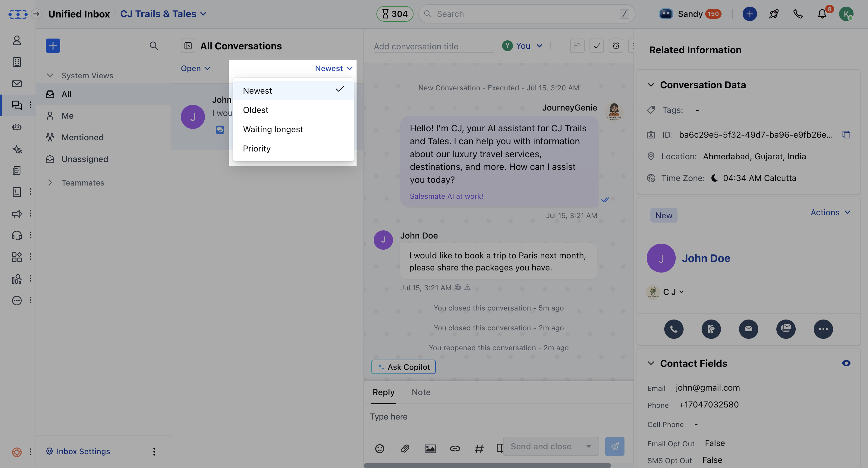
Task: Open the CJ Trails & Tales inbox dropdown
Action: tap(163, 14)
